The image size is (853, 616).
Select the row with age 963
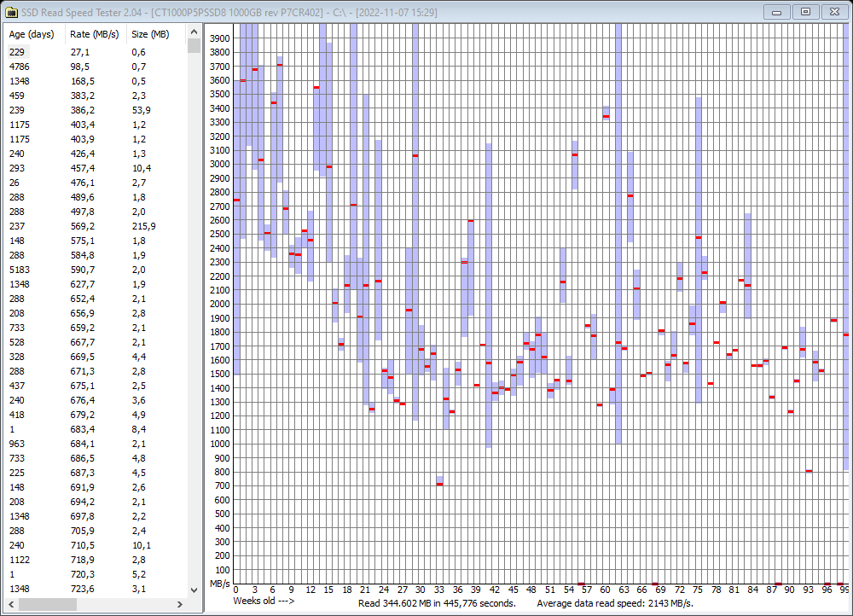point(96,444)
